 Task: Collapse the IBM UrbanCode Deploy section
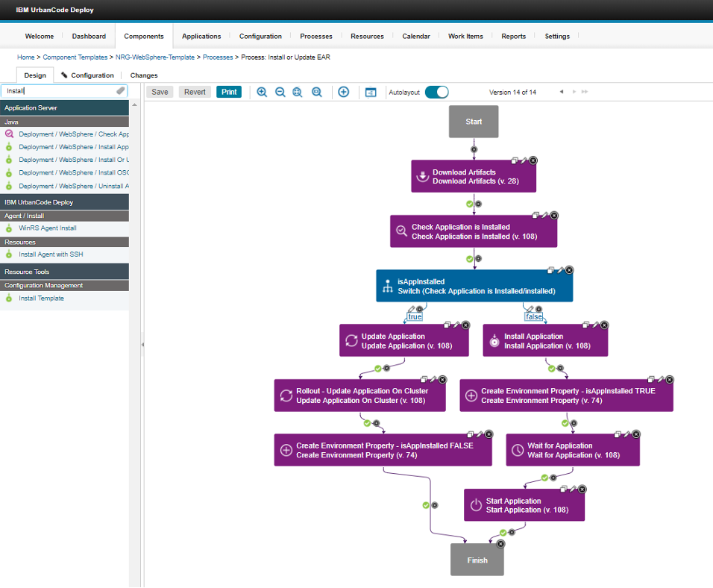[x=65, y=201]
